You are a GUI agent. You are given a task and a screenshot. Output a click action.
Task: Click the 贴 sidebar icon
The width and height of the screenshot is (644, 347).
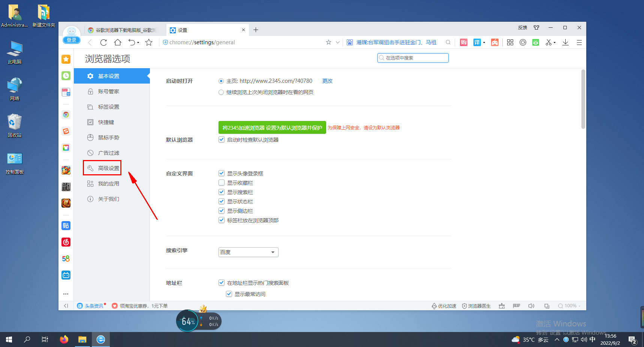(x=66, y=226)
